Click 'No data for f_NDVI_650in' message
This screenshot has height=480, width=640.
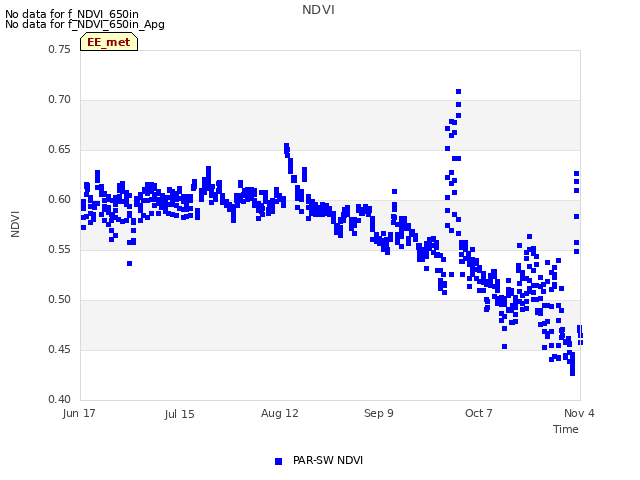(72, 14)
